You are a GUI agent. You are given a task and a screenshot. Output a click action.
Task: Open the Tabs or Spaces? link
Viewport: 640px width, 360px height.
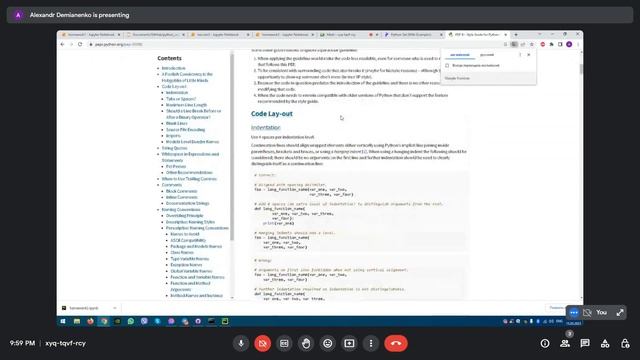click(x=181, y=99)
